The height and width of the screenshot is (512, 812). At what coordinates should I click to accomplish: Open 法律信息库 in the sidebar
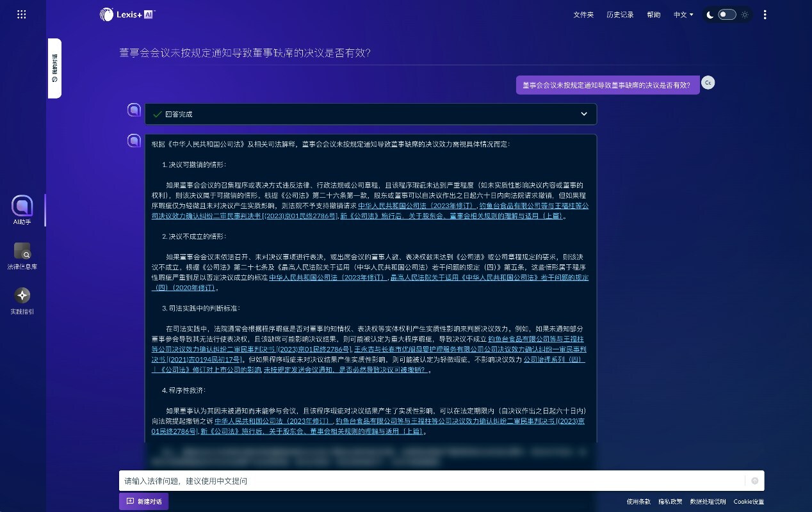point(22,251)
